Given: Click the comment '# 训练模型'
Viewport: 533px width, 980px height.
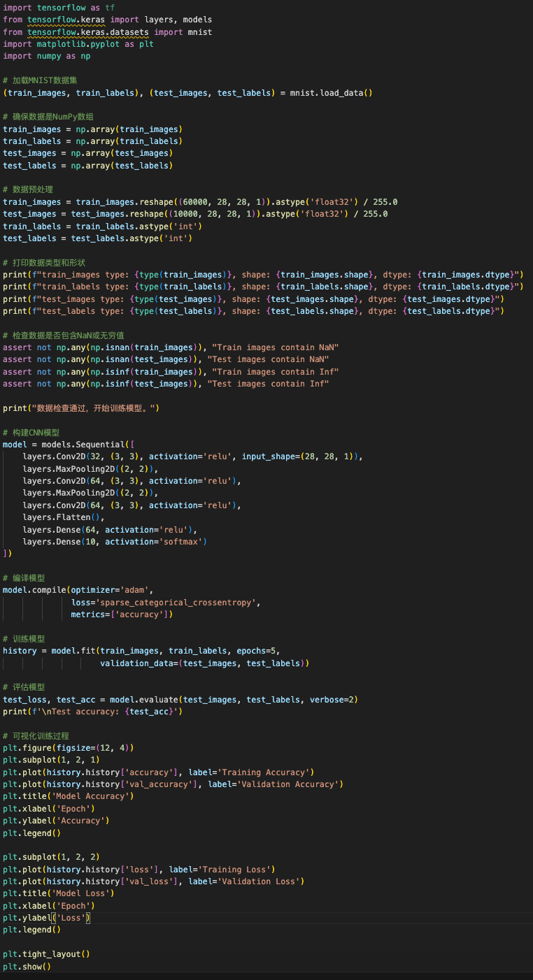Looking at the screenshot, I should (x=24, y=639).
